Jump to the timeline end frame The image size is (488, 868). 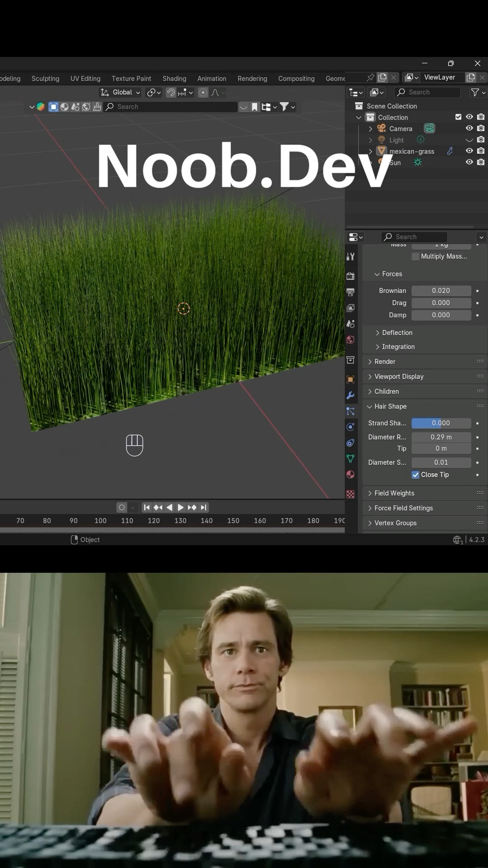[x=203, y=507]
